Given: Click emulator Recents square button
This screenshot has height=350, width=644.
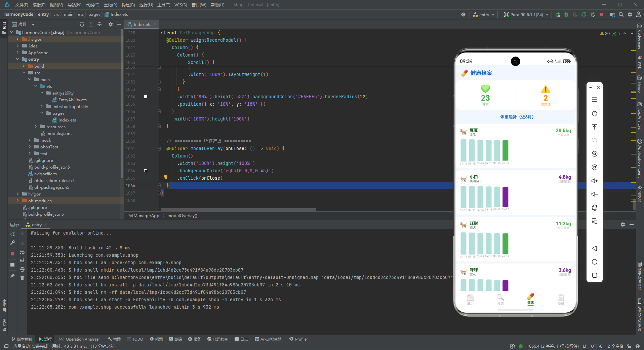Looking at the screenshot, I should (595, 275).
